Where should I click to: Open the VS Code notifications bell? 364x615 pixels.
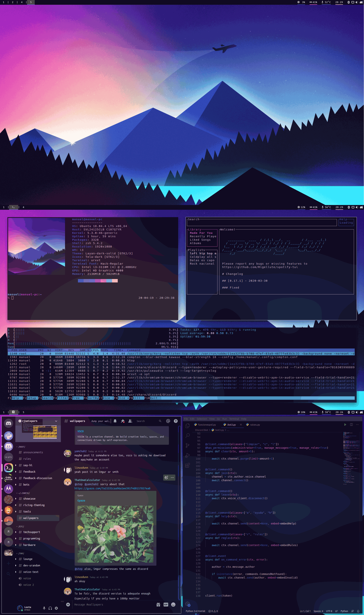click(358, 611)
